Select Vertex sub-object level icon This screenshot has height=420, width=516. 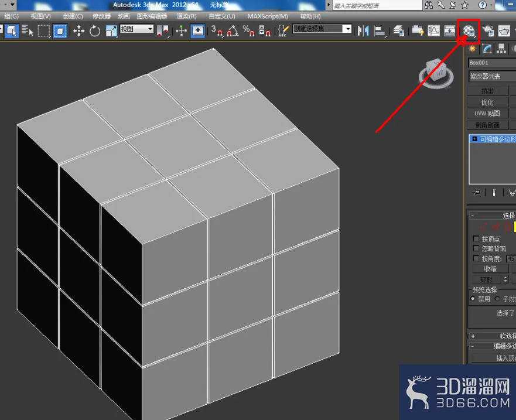483,227
